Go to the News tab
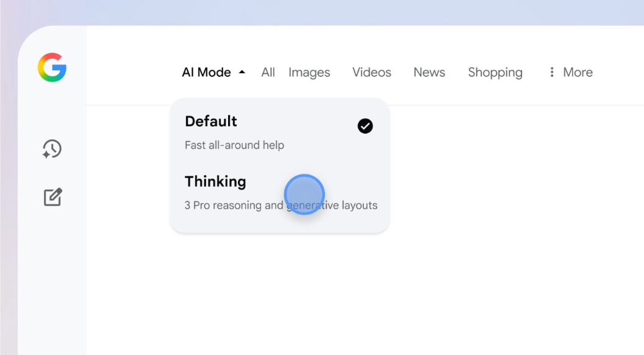 429,72
